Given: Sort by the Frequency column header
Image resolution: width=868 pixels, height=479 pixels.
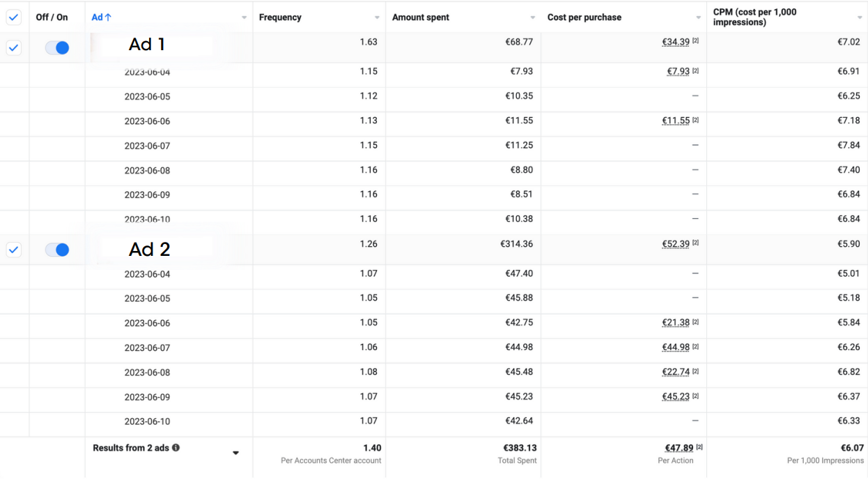Looking at the screenshot, I should [x=279, y=17].
